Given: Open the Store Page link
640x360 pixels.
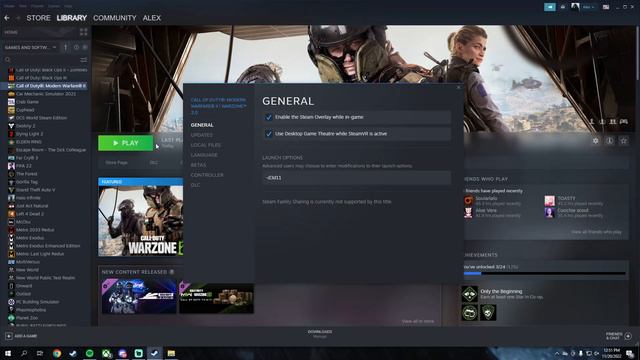Looking at the screenshot, I should pos(116,162).
